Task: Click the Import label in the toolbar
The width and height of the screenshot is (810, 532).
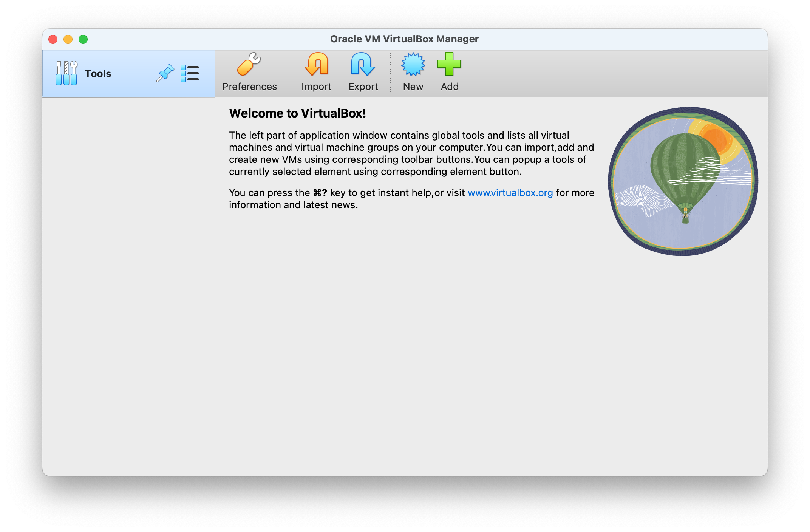Action: tap(316, 87)
